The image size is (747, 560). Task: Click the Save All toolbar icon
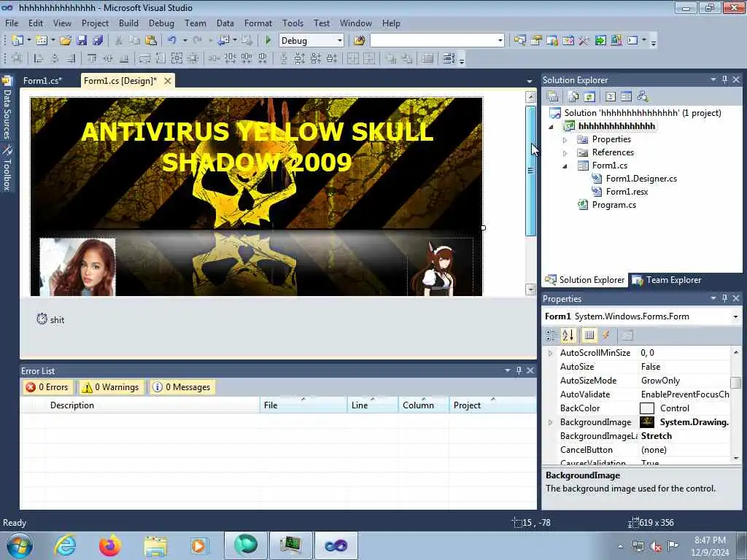98,41
